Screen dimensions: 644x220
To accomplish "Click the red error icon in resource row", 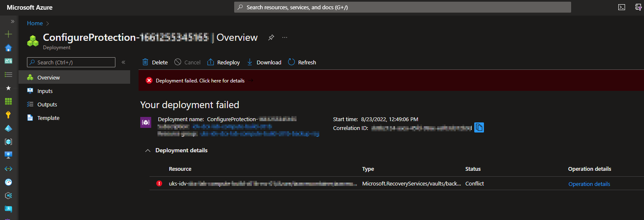I will [159, 183].
